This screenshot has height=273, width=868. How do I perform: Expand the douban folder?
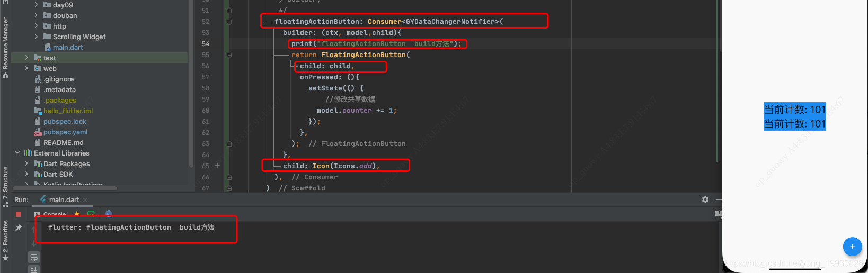click(x=36, y=15)
